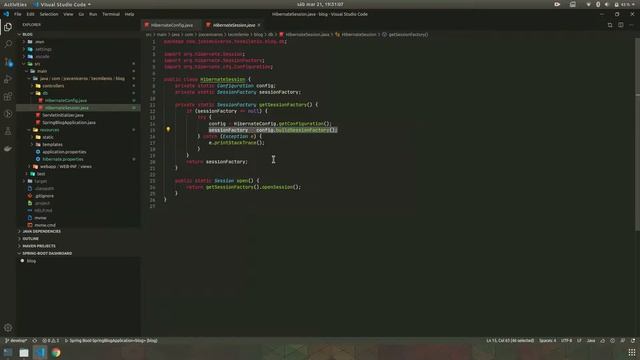Expand the static folder
The image size is (640, 360).
tap(78, 137)
